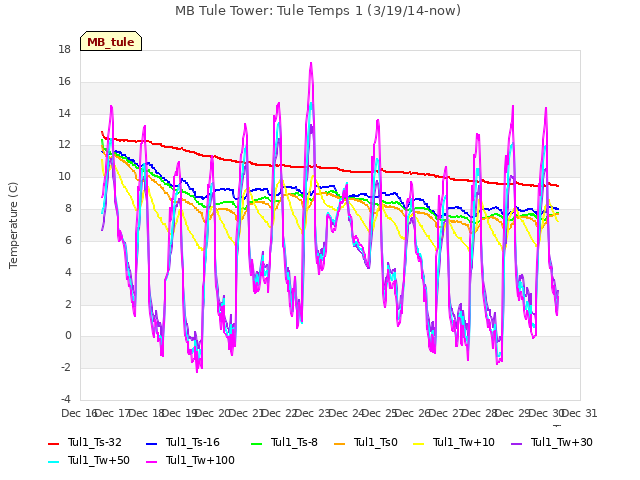Select the Tul1_Tw+50 legend label
This screenshot has height=480, width=640.
pos(99,460)
